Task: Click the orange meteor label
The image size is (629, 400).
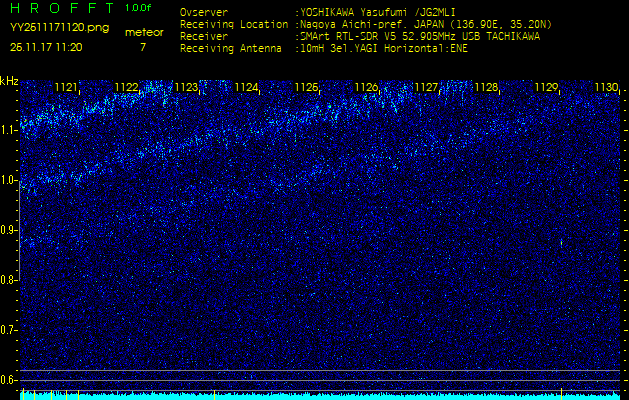Action: coord(143,32)
